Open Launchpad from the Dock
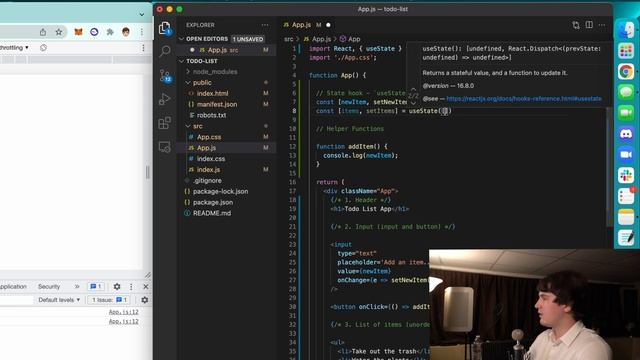 (x=626, y=51)
